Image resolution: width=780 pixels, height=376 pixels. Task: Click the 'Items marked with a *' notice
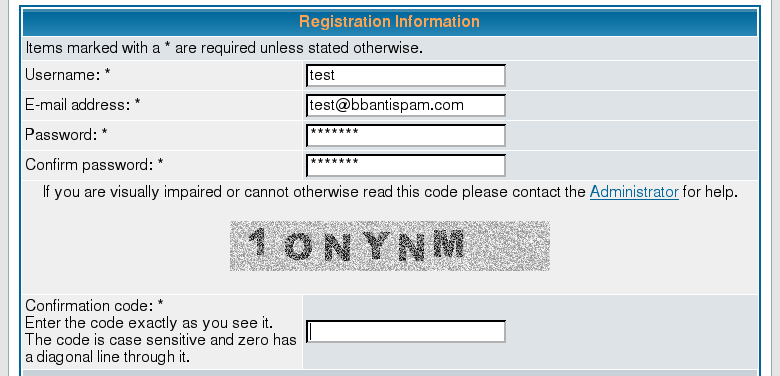coord(224,48)
